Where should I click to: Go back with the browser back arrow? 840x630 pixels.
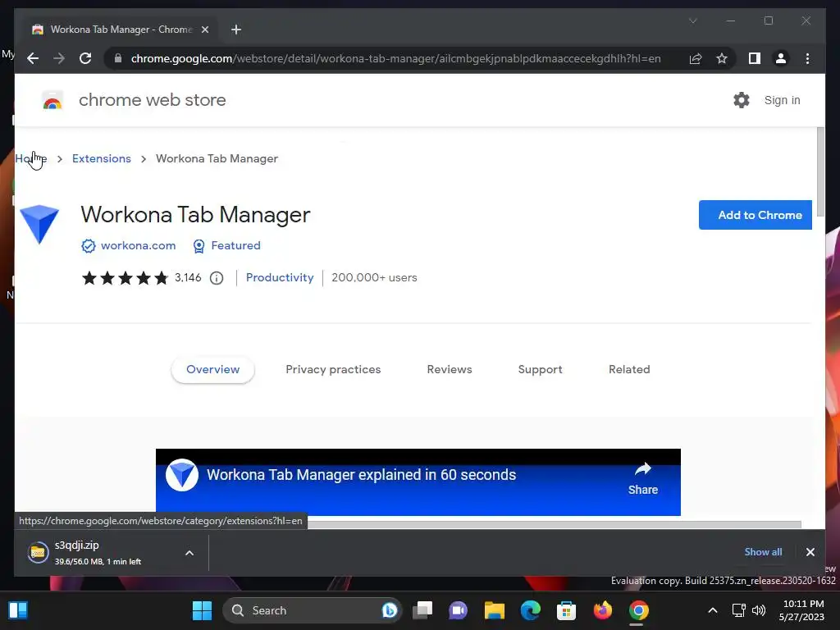[33, 58]
